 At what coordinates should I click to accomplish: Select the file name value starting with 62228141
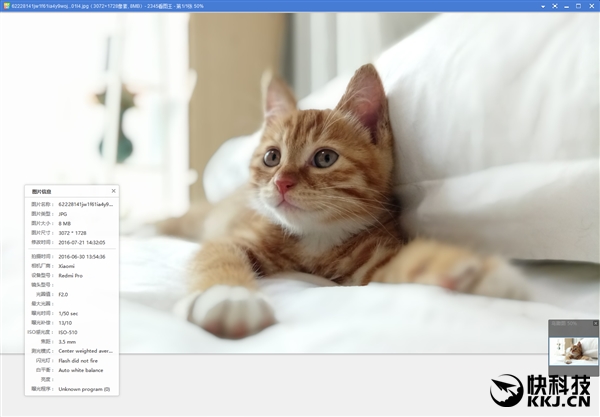(85, 204)
